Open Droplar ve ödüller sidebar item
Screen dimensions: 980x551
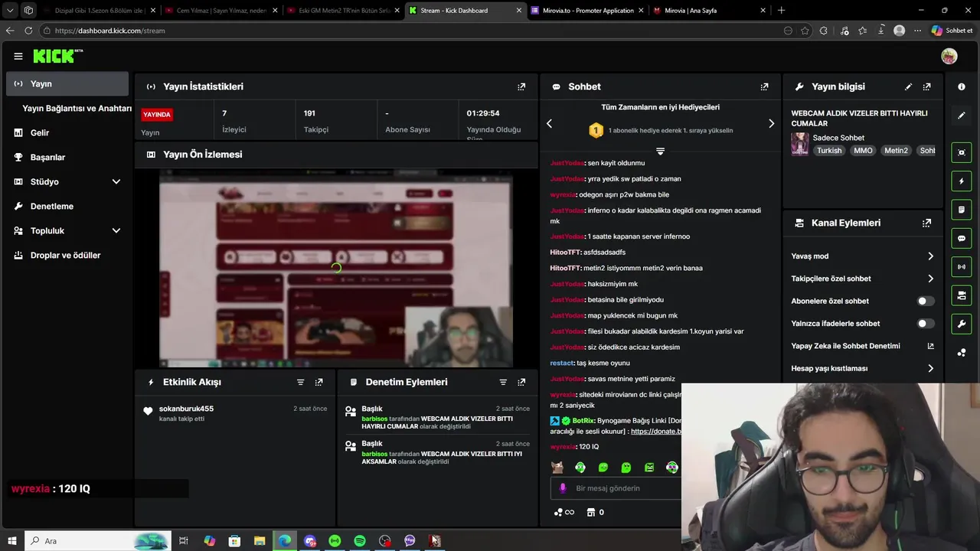pyautogui.click(x=67, y=255)
